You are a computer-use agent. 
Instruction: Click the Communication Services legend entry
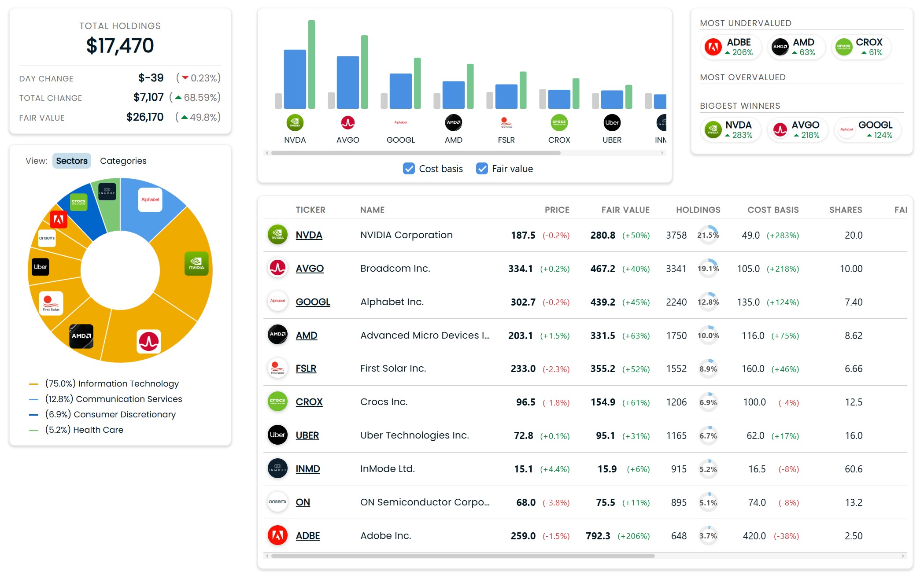(x=106, y=399)
